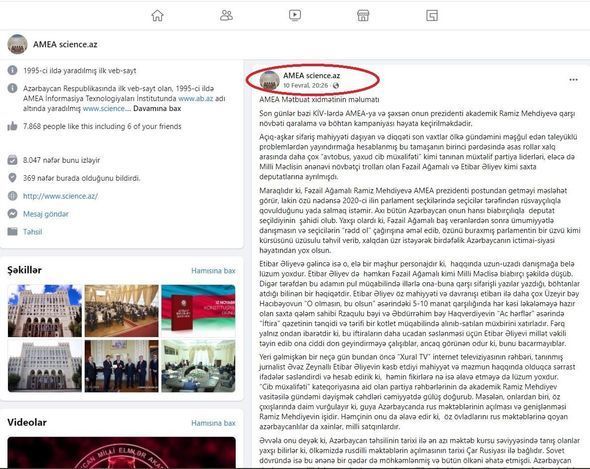Open the video thumbnail under Videolar

pos(122,452)
